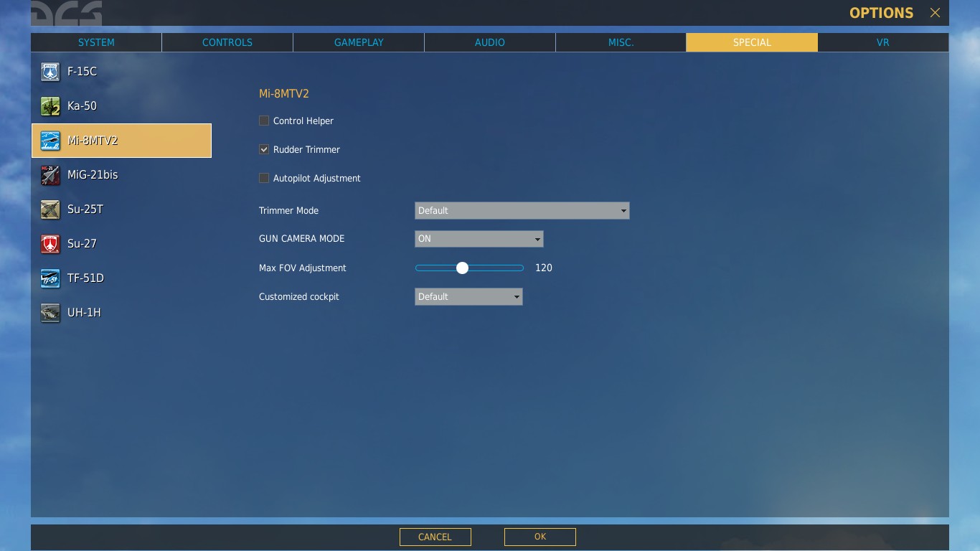
Task: Select UH-1H text in module list
Action: [84, 313]
